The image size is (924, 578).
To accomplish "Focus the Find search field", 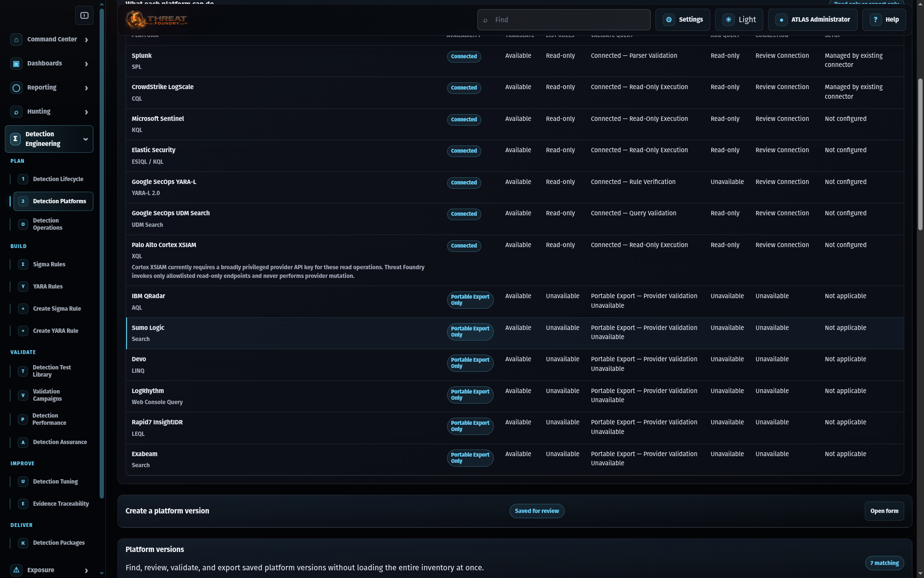I will click(x=564, y=20).
